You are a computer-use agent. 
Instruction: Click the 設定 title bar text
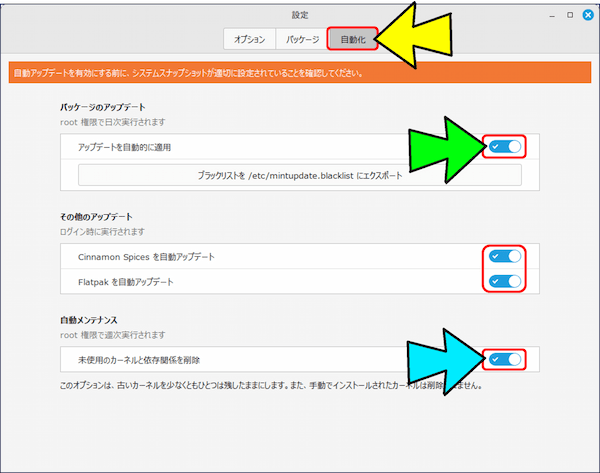(x=300, y=16)
